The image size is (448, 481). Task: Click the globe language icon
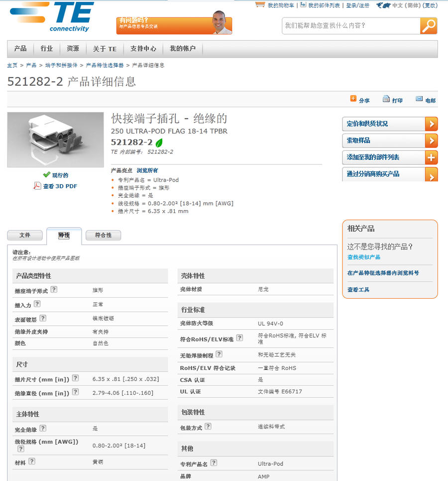point(383,5)
